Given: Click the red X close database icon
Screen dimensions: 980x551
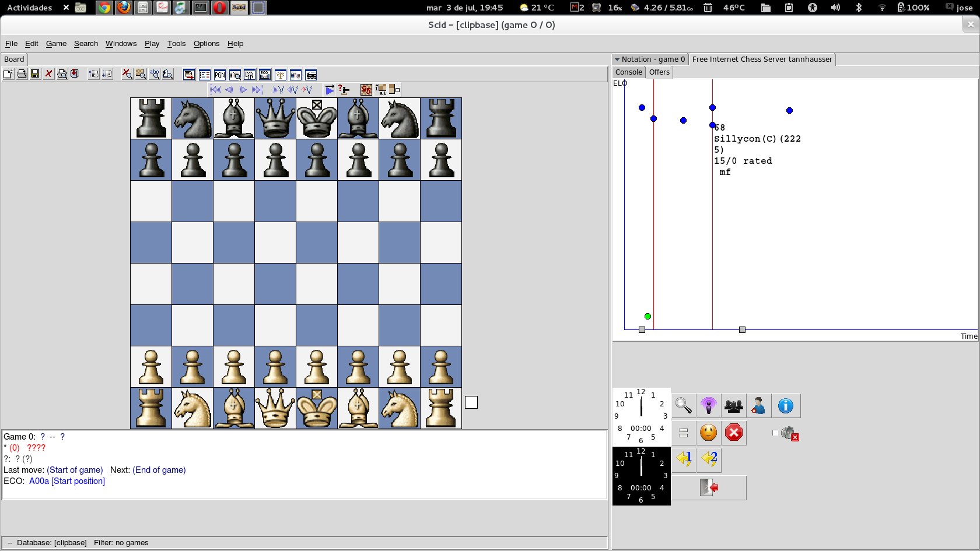Looking at the screenshot, I should pos(48,74).
